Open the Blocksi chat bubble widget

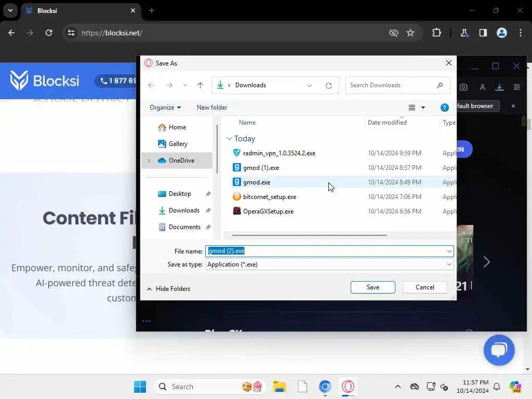[499, 350]
